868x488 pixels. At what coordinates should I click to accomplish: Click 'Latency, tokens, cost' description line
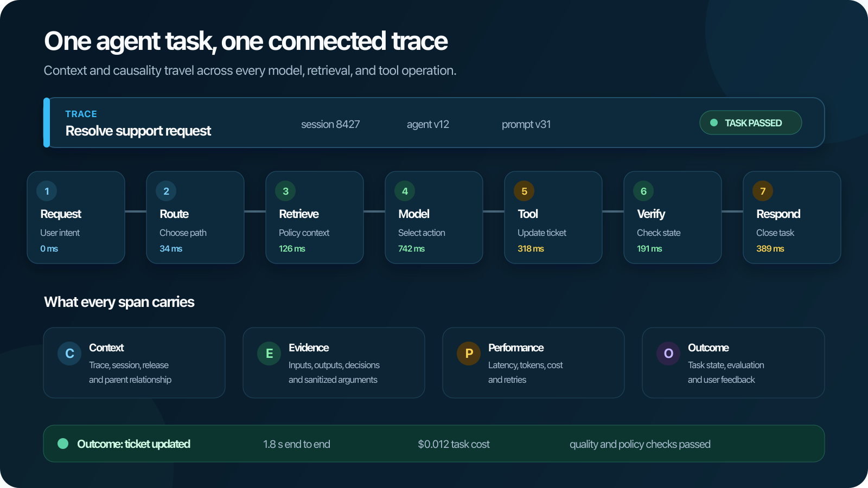click(x=525, y=365)
